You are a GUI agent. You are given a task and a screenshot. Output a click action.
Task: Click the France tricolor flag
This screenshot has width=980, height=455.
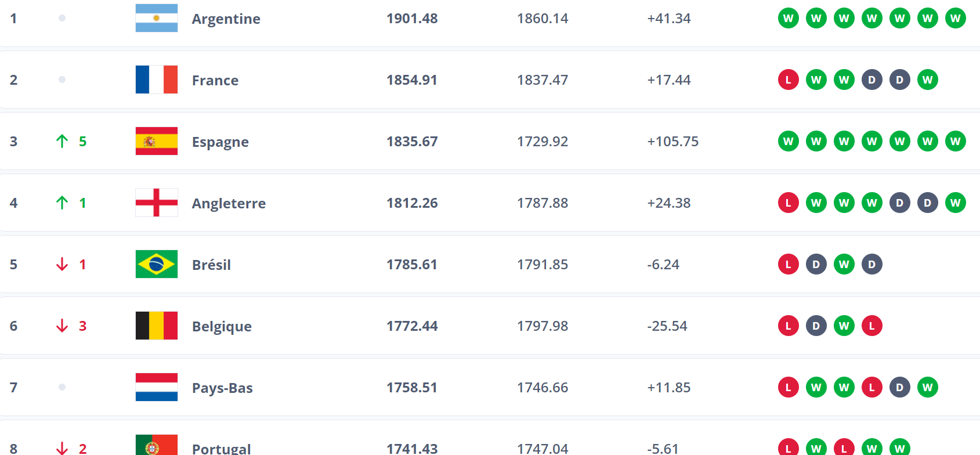[x=156, y=80]
